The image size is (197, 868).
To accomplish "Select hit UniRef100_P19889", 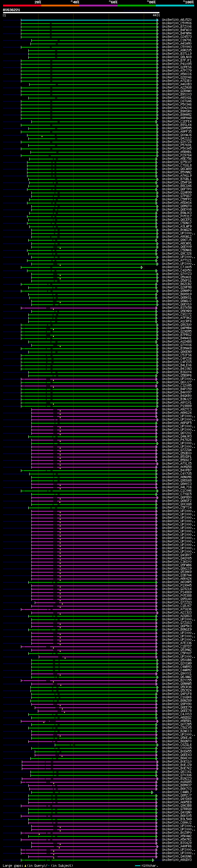I will [x=177, y=406].
